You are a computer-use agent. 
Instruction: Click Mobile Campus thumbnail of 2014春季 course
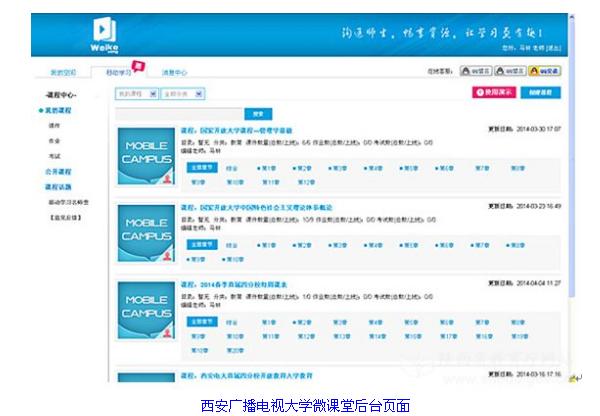pos(146,310)
